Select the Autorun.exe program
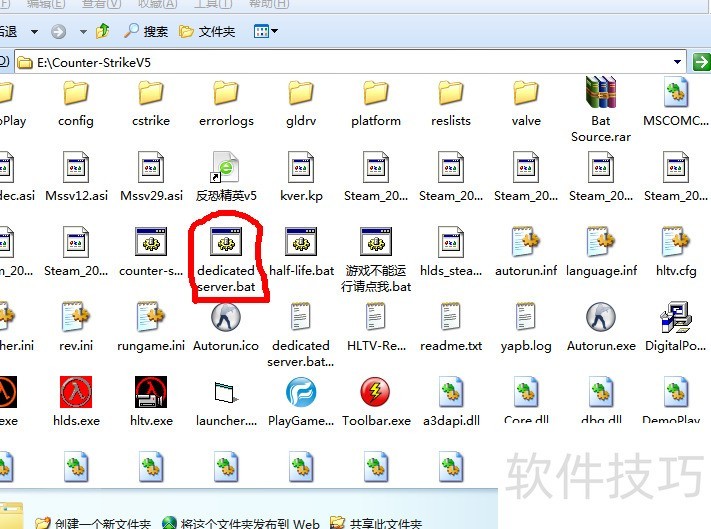Screen dimensions: 711x529 click(601, 327)
